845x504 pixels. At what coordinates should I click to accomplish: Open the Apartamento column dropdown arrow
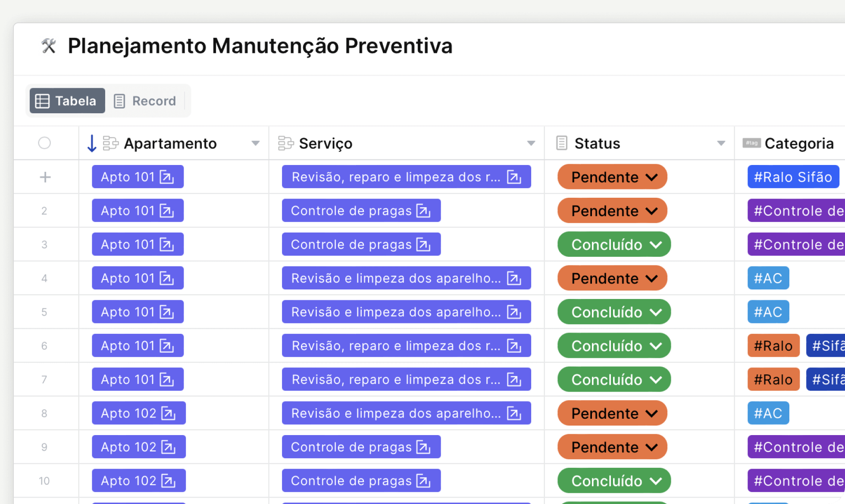pyautogui.click(x=256, y=143)
